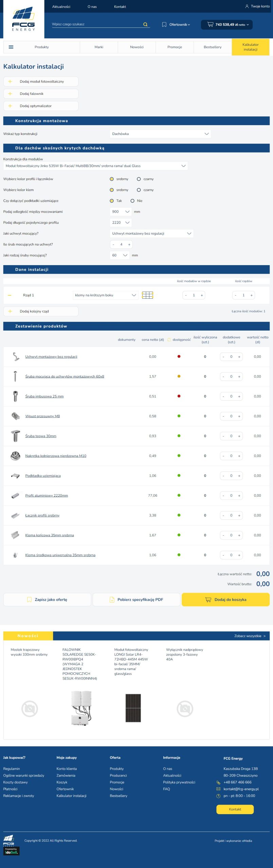Image resolution: width=273 pixels, height=868 pixels.
Task: Open the Dachówka construction type dropdown
Action: point(160,134)
